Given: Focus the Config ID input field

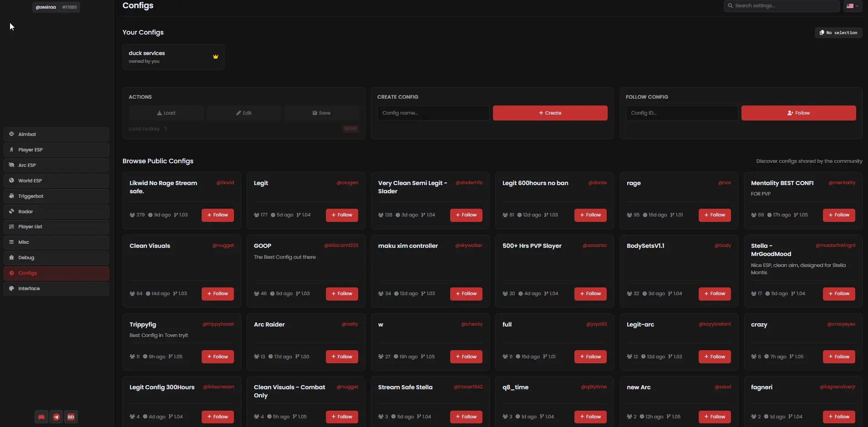Looking at the screenshot, I should (x=681, y=113).
